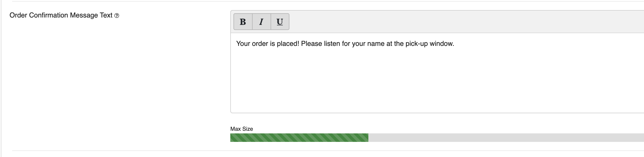Click the word 'Please' in the editor
This screenshot has height=157, width=644.
(x=311, y=43)
